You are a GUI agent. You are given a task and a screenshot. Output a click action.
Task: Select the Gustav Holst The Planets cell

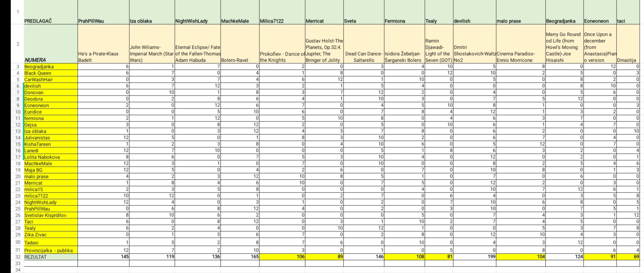[324, 44]
